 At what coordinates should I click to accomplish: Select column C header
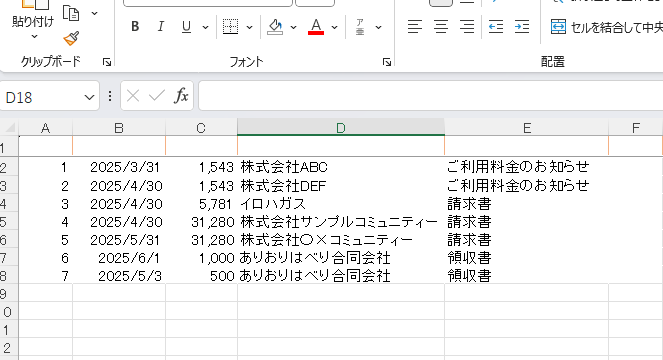(201, 128)
